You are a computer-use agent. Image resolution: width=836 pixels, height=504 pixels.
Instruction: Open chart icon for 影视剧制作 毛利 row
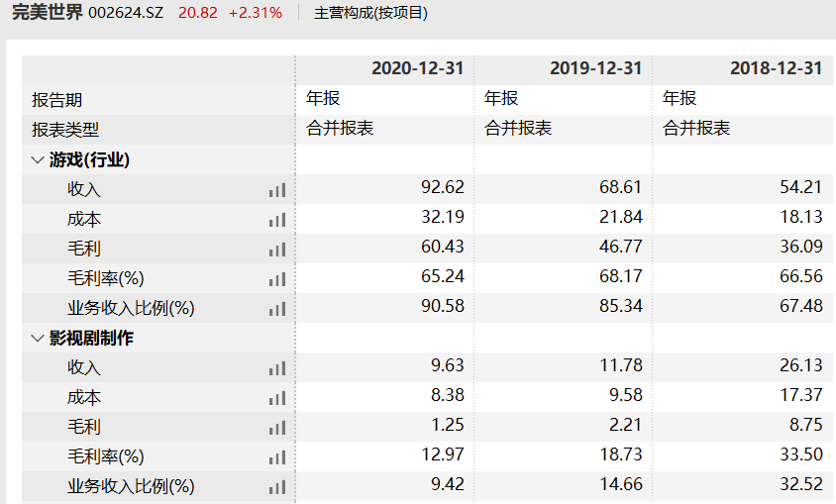pos(277,428)
